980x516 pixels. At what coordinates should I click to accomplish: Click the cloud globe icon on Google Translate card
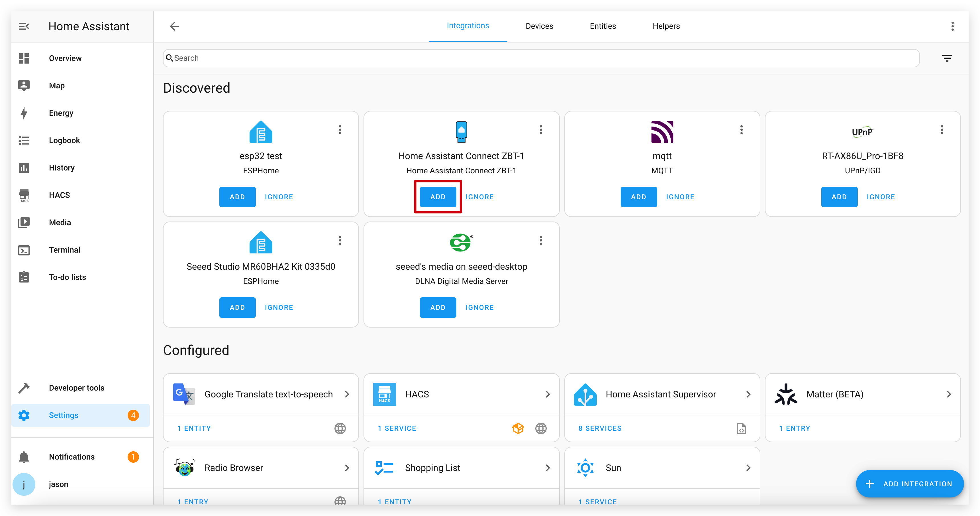tap(340, 428)
